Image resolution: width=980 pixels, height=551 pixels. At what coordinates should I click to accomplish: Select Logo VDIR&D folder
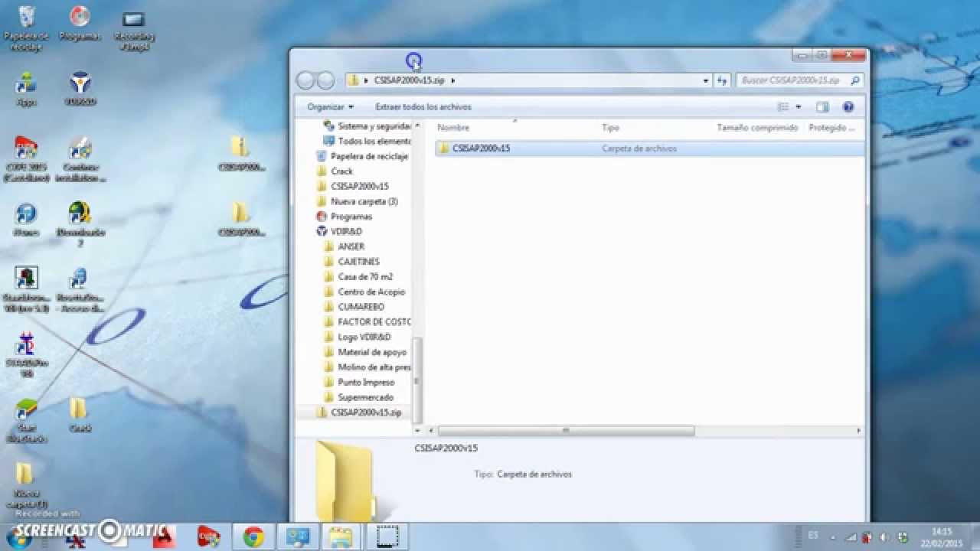click(357, 337)
